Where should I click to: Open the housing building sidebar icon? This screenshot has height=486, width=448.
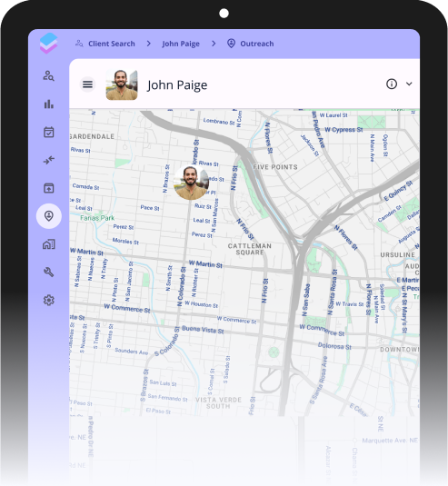point(49,244)
